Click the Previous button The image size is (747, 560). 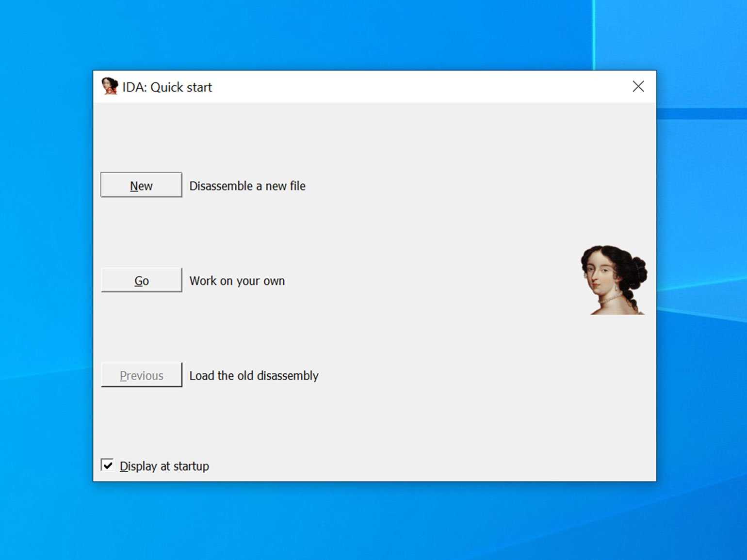(x=141, y=375)
